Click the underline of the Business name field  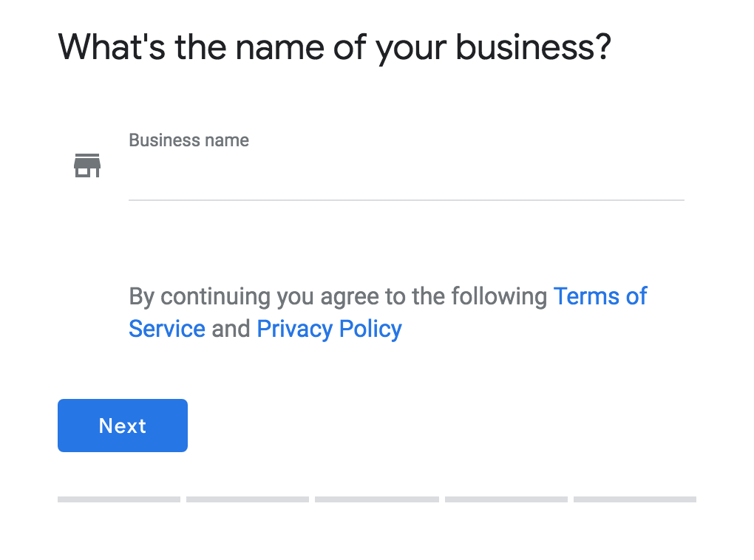point(407,200)
